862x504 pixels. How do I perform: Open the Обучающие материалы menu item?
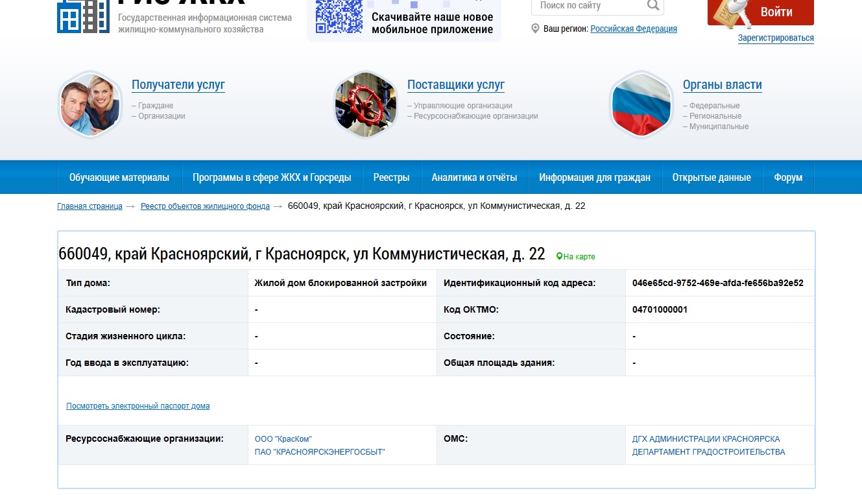click(x=119, y=178)
